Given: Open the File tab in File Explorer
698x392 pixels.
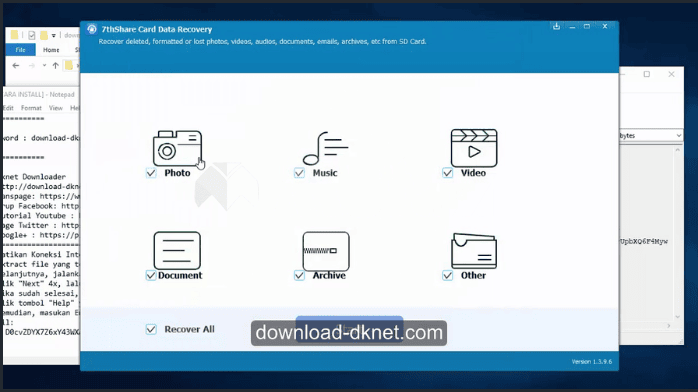Looking at the screenshot, I should [x=20, y=50].
